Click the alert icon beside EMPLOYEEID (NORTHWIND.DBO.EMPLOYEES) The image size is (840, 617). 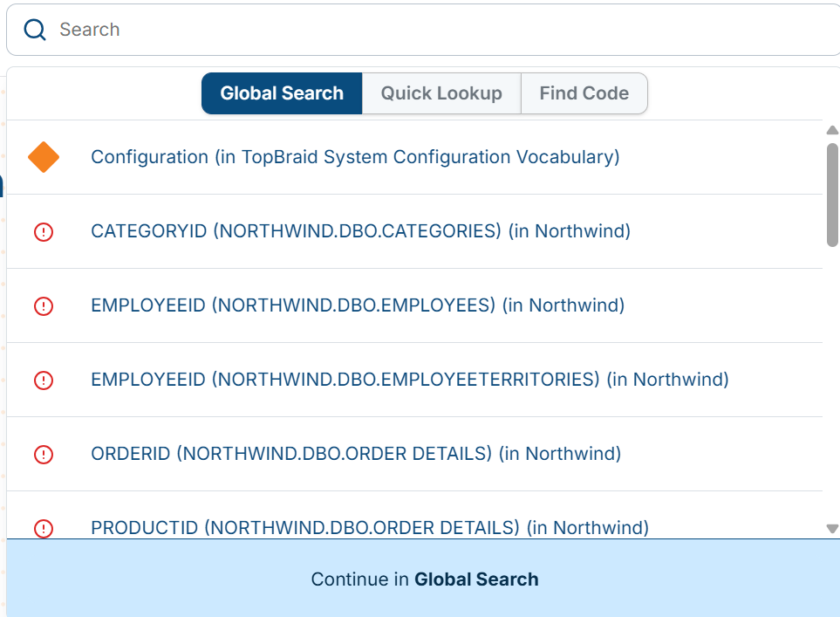point(44,306)
